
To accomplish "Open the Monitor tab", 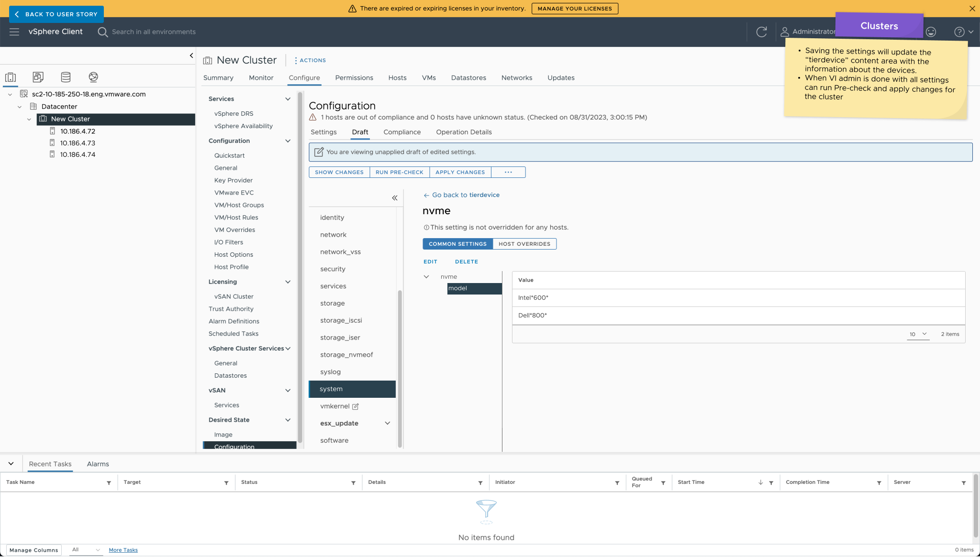I will point(261,78).
